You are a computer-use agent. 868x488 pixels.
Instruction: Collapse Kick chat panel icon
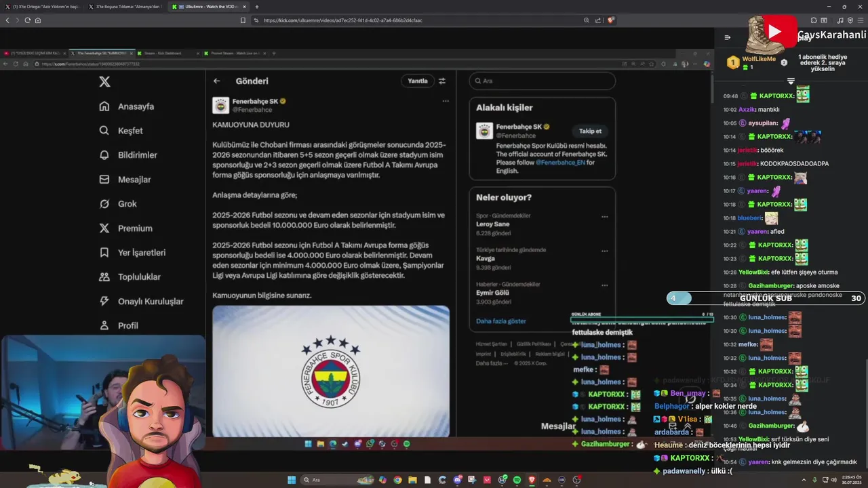tap(728, 38)
